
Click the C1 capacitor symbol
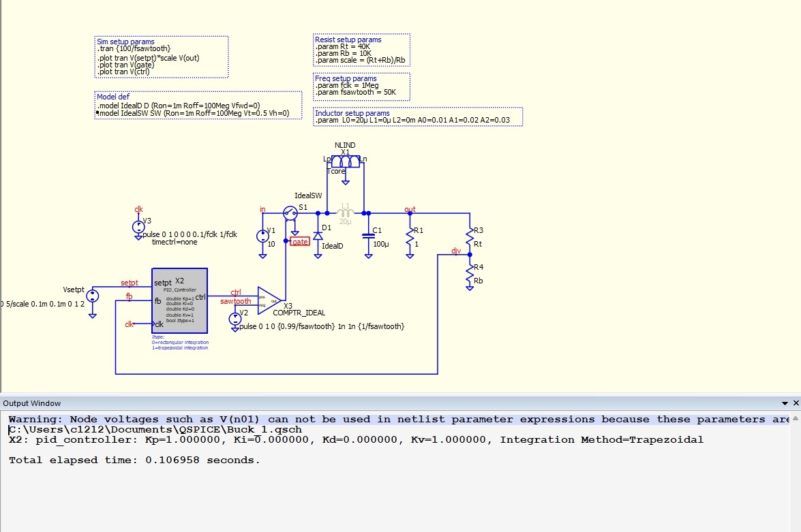pos(368,236)
